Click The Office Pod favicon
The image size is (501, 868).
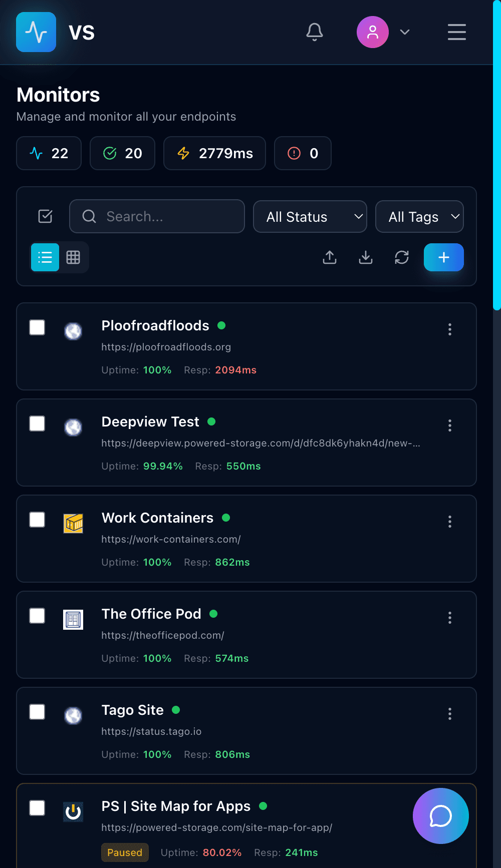73,620
